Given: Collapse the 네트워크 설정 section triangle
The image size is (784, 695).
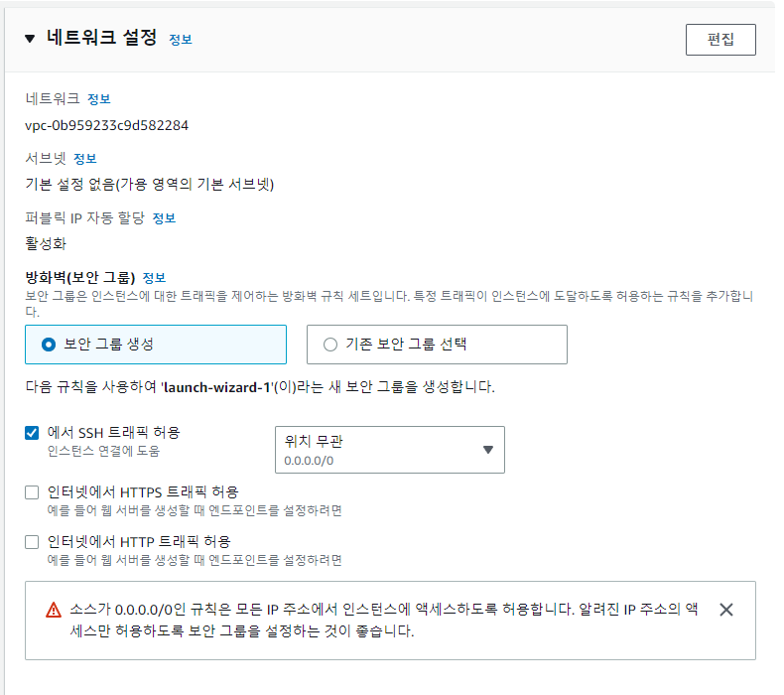Looking at the screenshot, I should click(x=30, y=39).
